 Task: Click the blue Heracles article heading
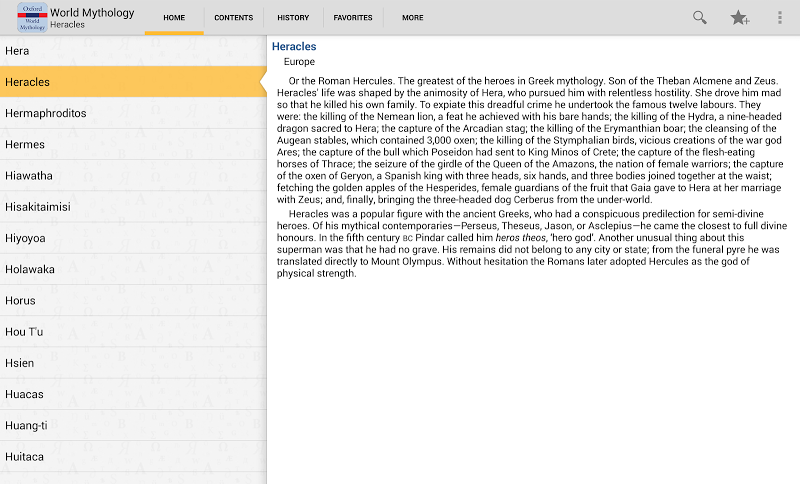294,46
